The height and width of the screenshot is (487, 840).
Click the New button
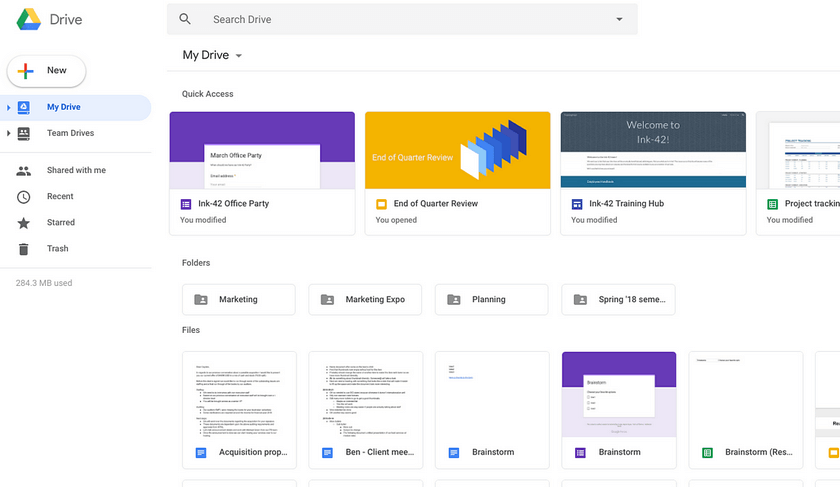click(46, 71)
